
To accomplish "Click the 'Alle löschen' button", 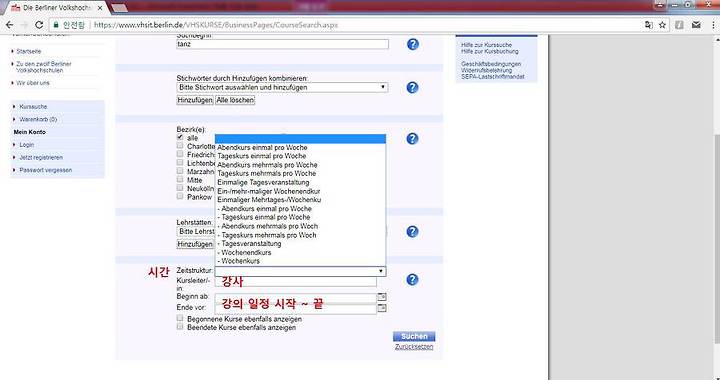I will (235, 100).
